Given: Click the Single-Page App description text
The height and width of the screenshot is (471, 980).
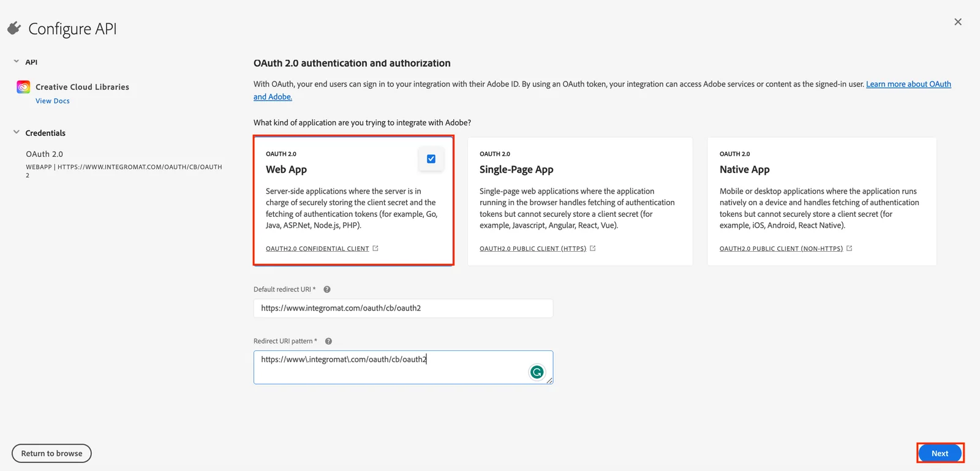Looking at the screenshot, I should pos(577,208).
